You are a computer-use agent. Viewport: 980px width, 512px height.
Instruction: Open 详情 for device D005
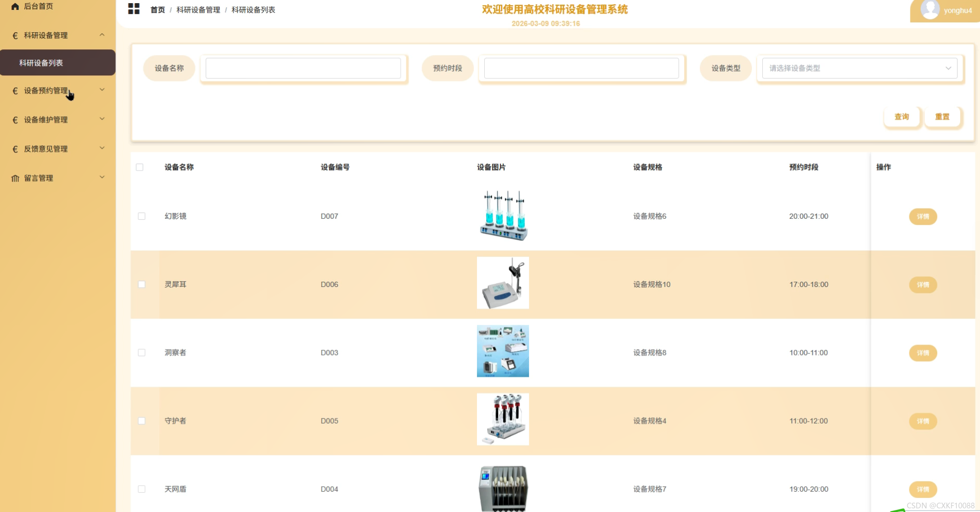point(923,421)
